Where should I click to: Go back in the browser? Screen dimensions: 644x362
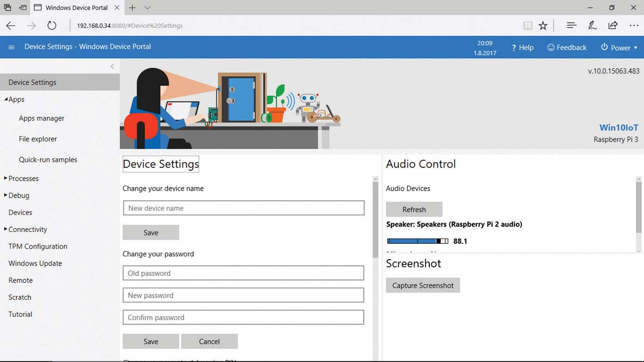[11, 26]
